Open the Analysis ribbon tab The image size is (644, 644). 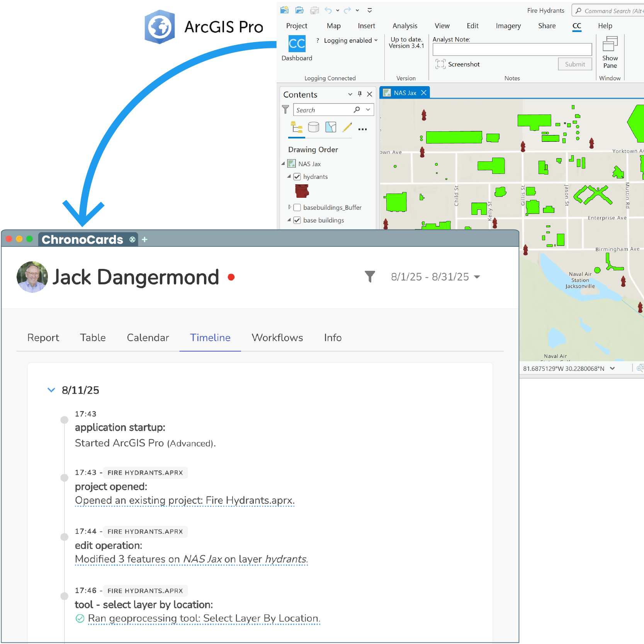click(x=404, y=26)
